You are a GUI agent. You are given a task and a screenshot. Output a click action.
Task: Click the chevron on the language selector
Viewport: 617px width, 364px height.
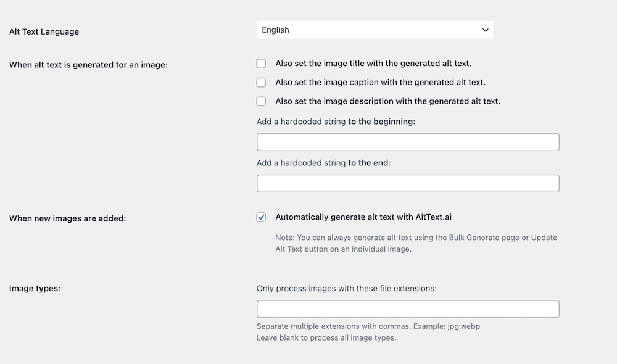486,30
